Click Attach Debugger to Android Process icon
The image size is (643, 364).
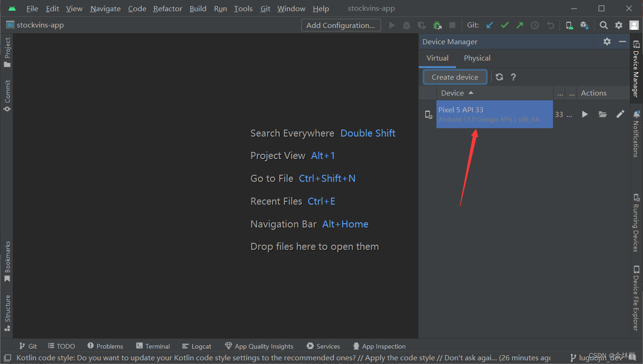[437, 25]
